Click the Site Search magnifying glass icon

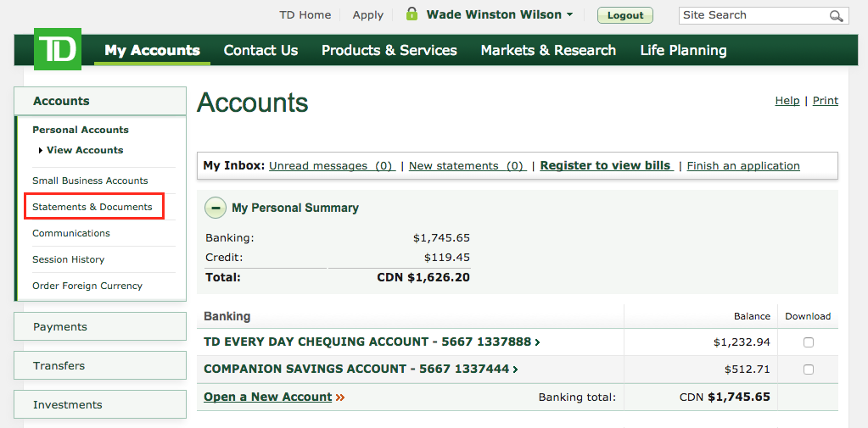(836, 16)
